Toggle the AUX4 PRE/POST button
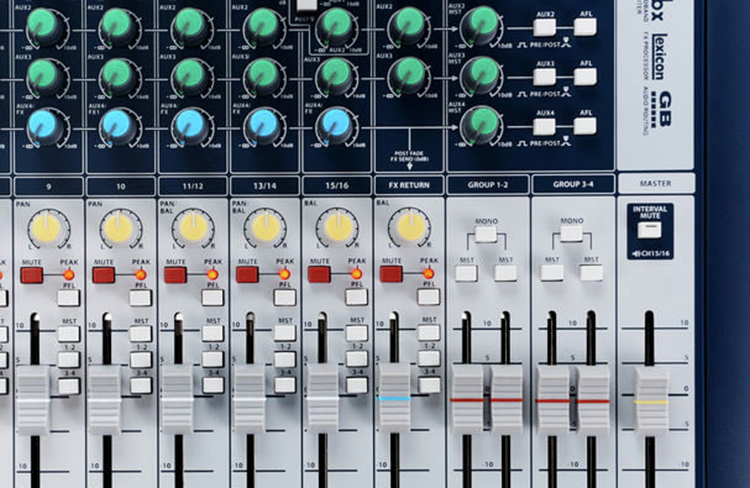Viewport: 750px width, 488px height. click(x=544, y=126)
